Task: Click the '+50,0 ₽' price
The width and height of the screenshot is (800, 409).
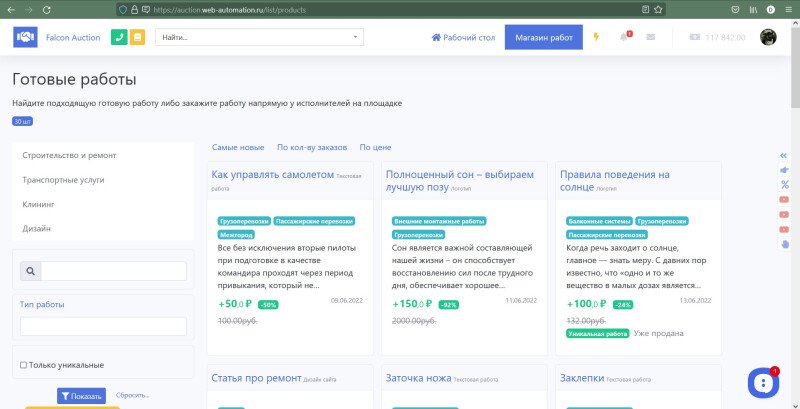Action: 235,304
